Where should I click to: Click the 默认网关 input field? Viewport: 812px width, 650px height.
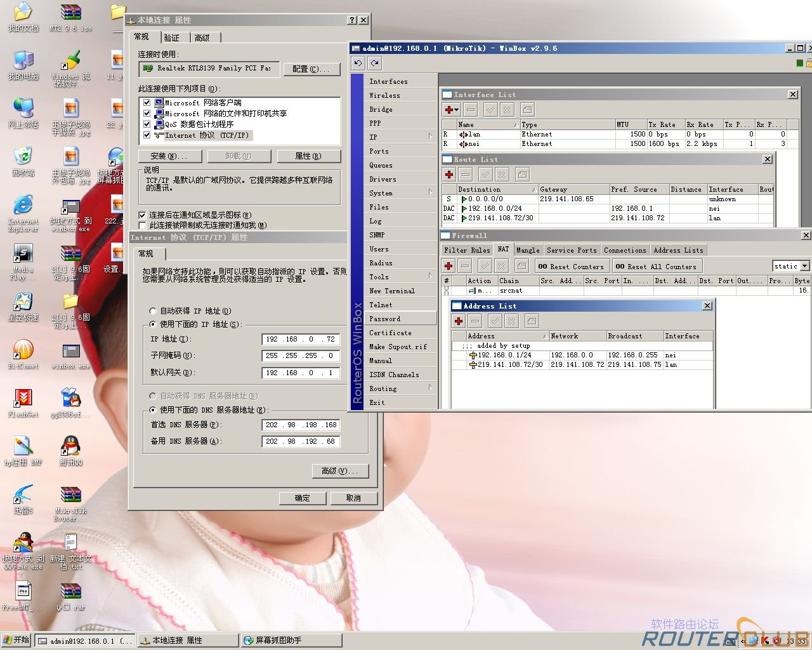(x=301, y=373)
